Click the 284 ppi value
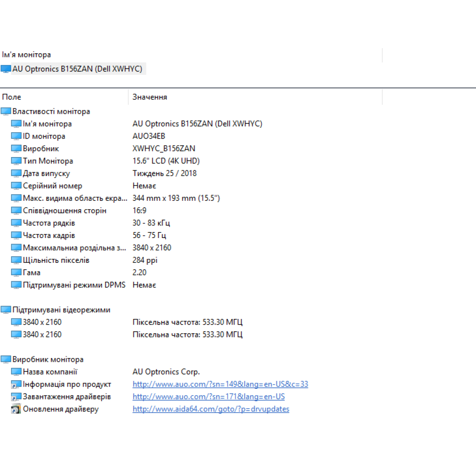This screenshot has height=476, width=476. (x=145, y=260)
